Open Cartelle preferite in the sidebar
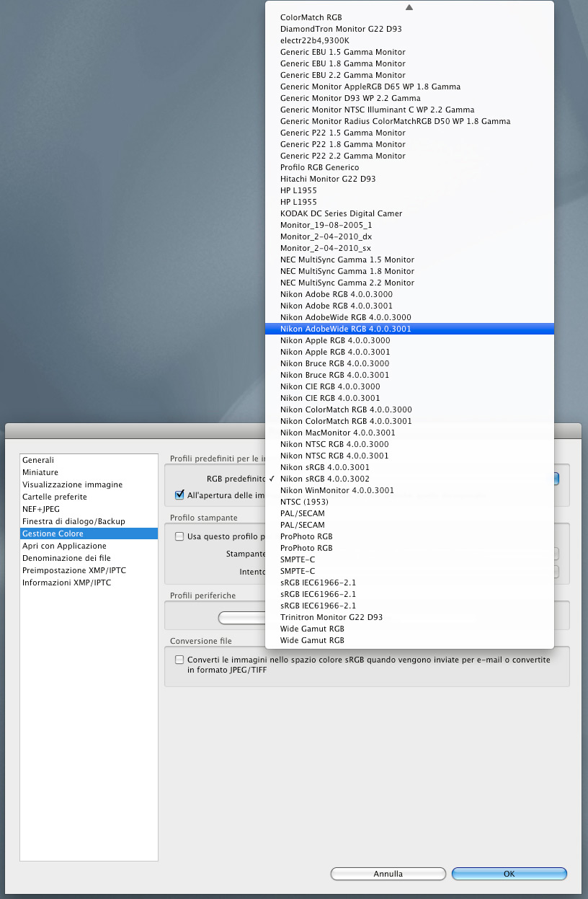588x899 pixels. [x=89, y=497]
